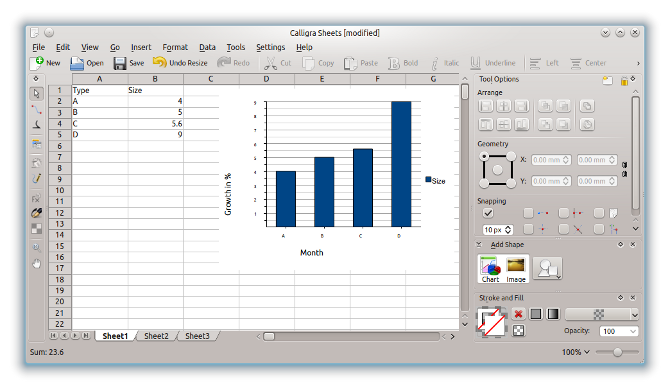670x389 pixels.
Task: Click the New document icon
Action: tap(37, 63)
